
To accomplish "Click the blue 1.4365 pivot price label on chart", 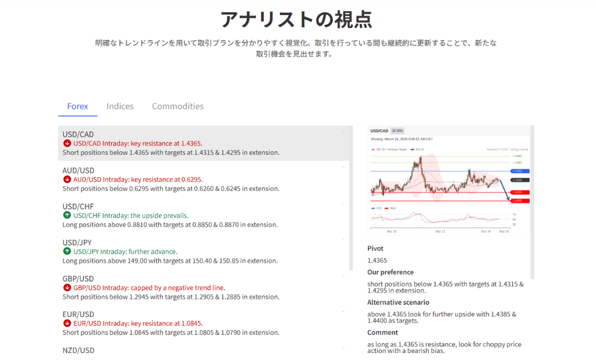I will coord(517,171).
